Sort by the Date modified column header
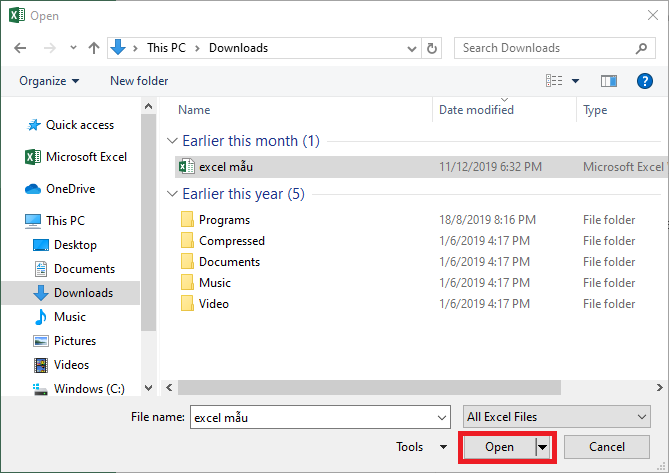 [476, 110]
